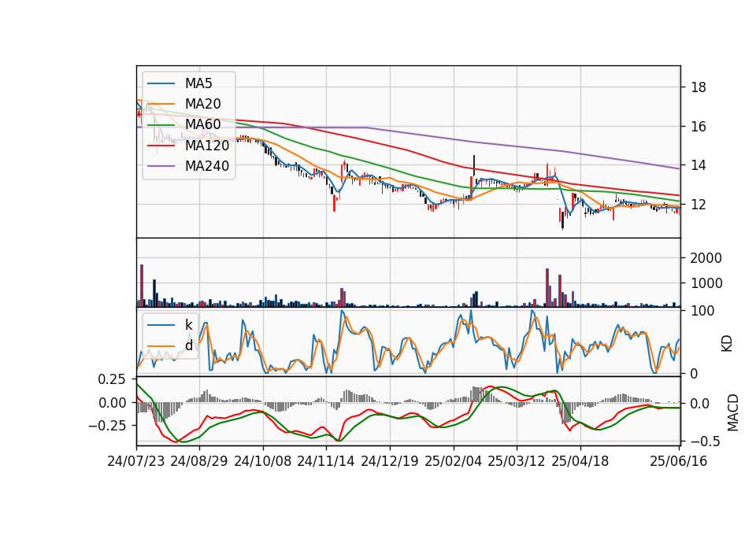The image size is (756, 543).
Task: Click the 24/12/19 date axis label
Action: pyautogui.click(x=390, y=461)
